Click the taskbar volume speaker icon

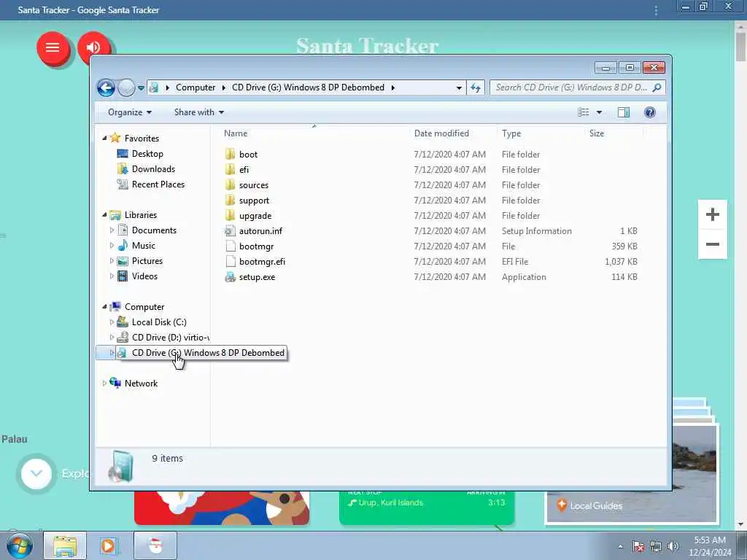point(673,546)
